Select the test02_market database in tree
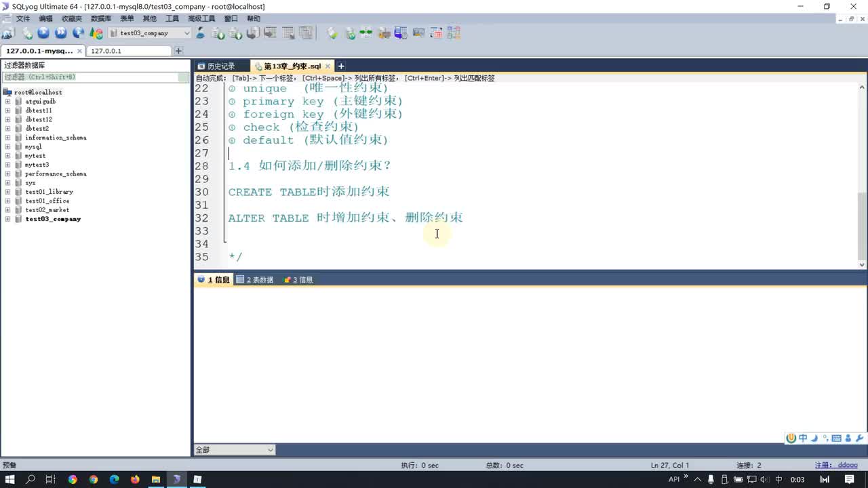Viewport: 868px width, 488px height. coord(47,210)
